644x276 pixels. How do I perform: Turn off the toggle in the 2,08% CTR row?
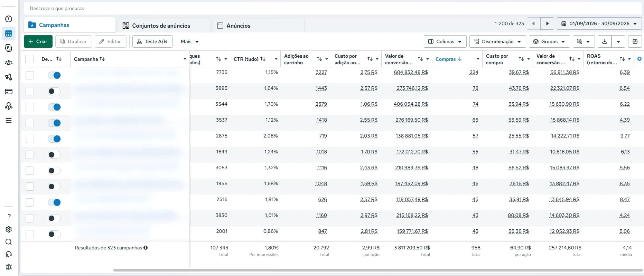(x=54, y=139)
